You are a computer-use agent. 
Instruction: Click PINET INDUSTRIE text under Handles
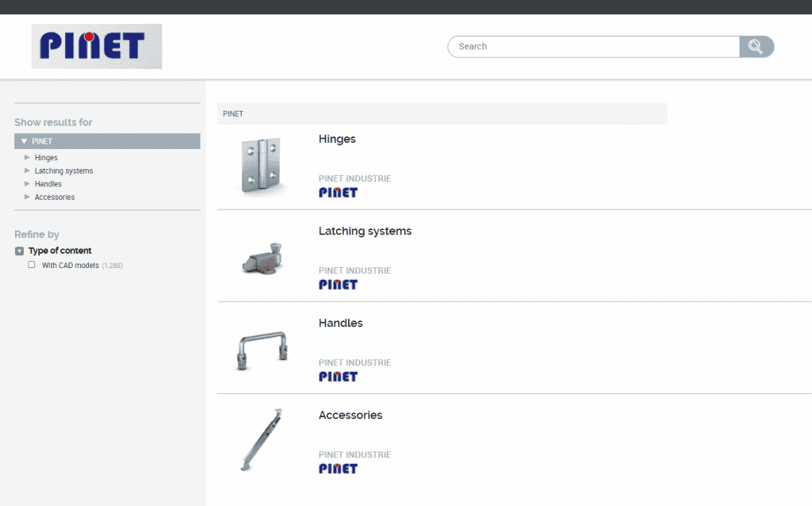coord(354,362)
